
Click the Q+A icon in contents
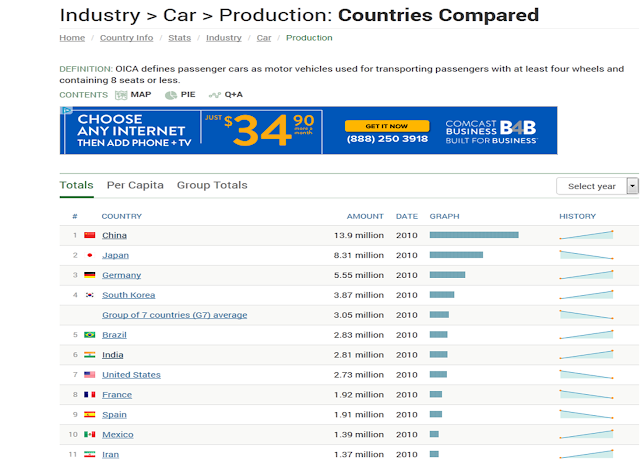215,95
